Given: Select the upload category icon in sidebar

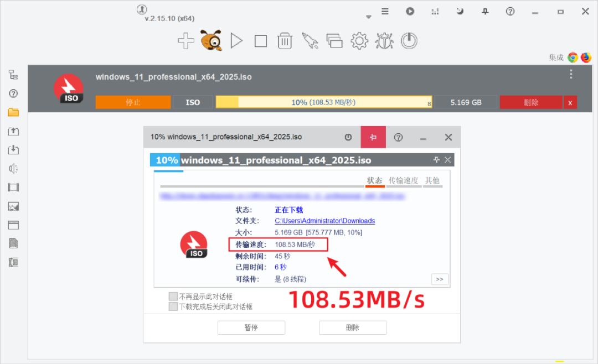Looking at the screenshot, I should (13, 131).
